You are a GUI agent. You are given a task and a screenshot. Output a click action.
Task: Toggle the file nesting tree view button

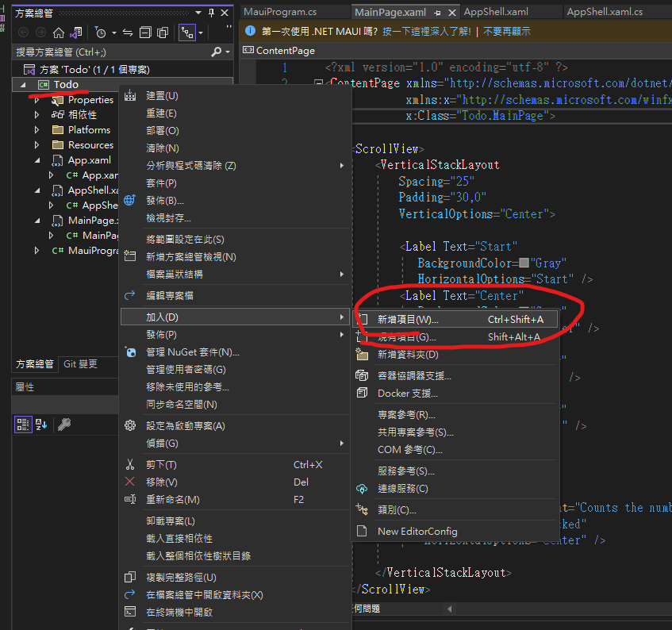(187, 33)
